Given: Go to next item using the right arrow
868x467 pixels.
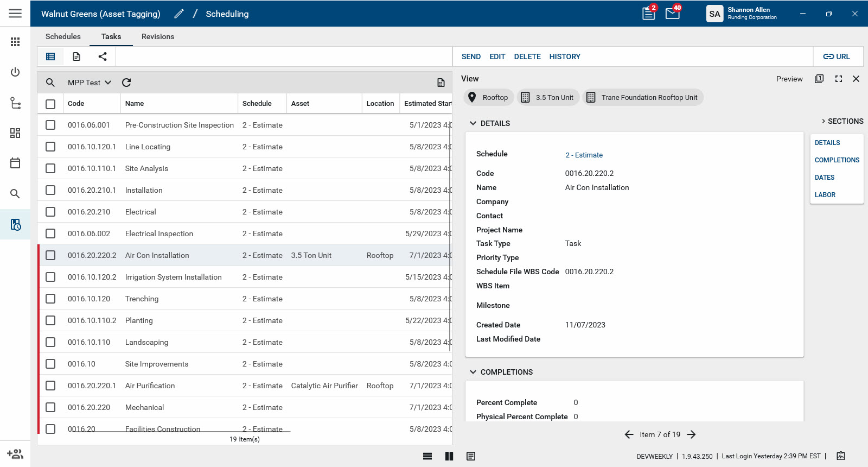Looking at the screenshot, I should 691,434.
